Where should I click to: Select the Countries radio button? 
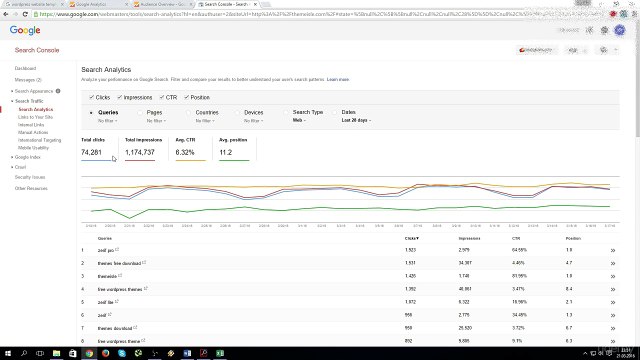tap(189, 113)
